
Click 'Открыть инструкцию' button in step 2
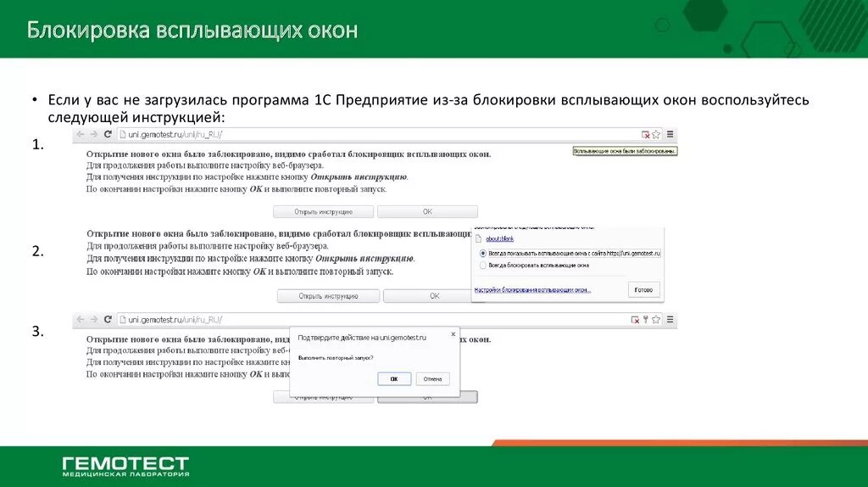pos(328,296)
